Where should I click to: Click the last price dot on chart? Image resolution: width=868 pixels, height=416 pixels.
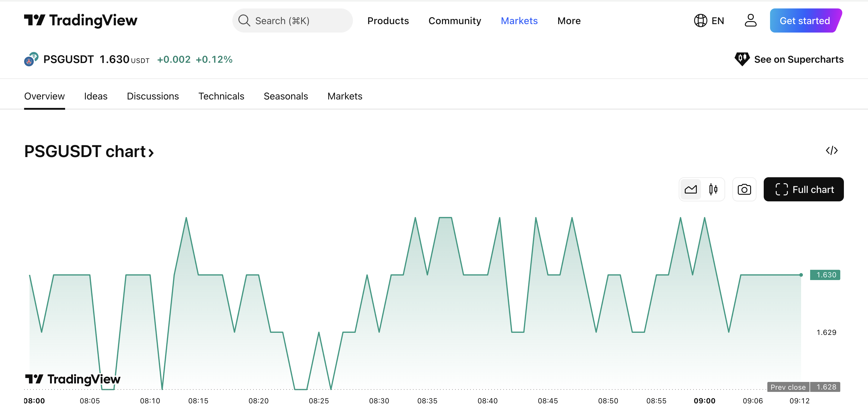coord(800,275)
